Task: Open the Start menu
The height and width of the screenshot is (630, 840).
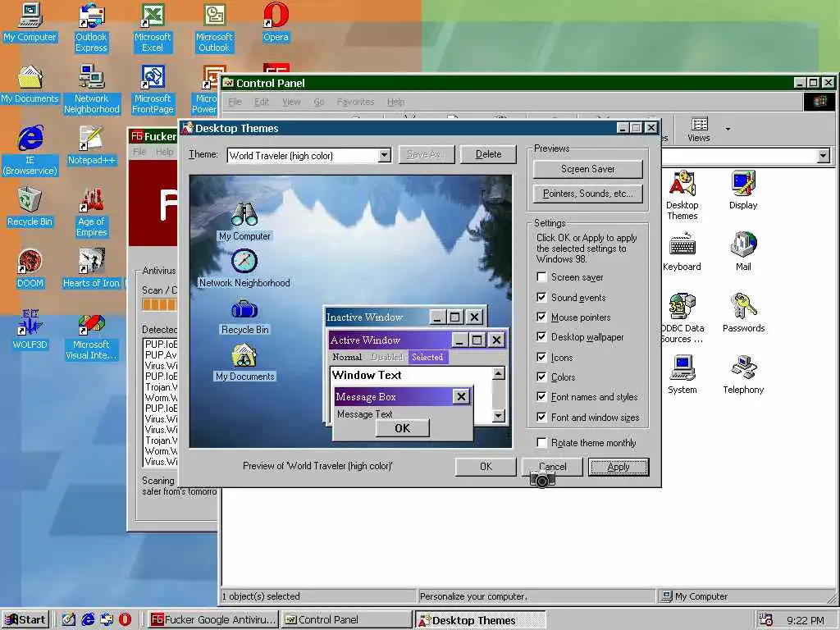Action: click(25, 620)
